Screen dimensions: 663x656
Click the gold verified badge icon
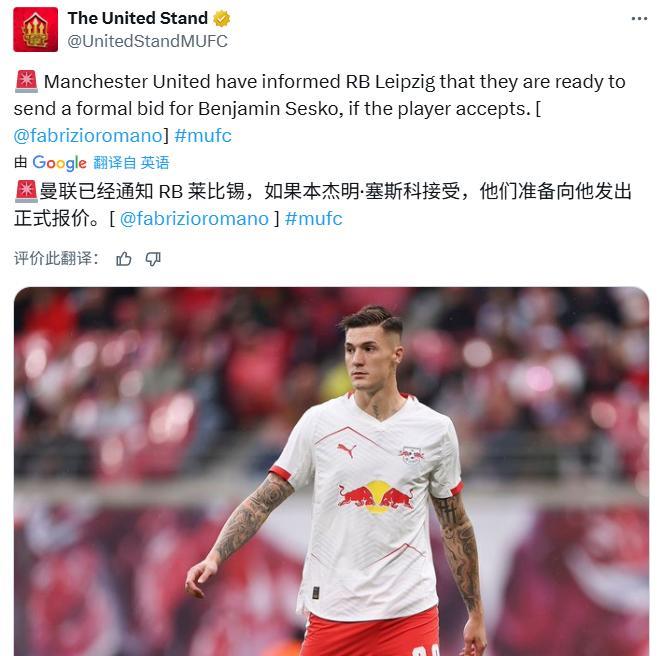pyautogui.click(x=222, y=19)
